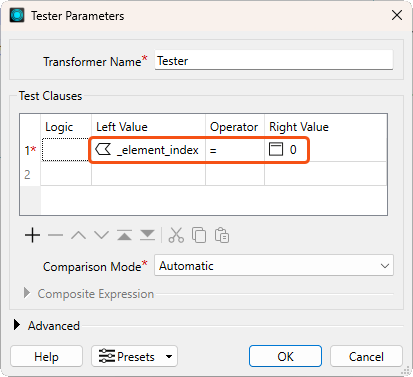Image resolution: width=413 pixels, height=377 pixels.
Task: Select the = operator cell in row 1
Action: point(235,150)
